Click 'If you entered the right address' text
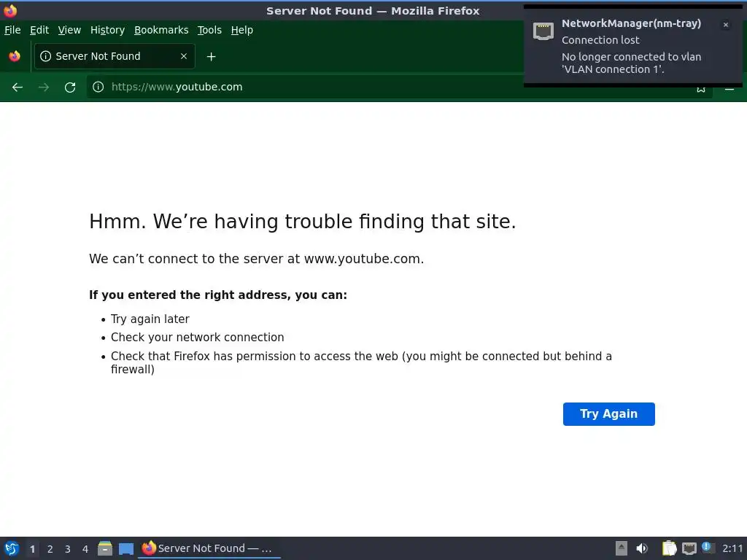Image resolution: width=747 pixels, height=560 pixels. click(218, 295)
